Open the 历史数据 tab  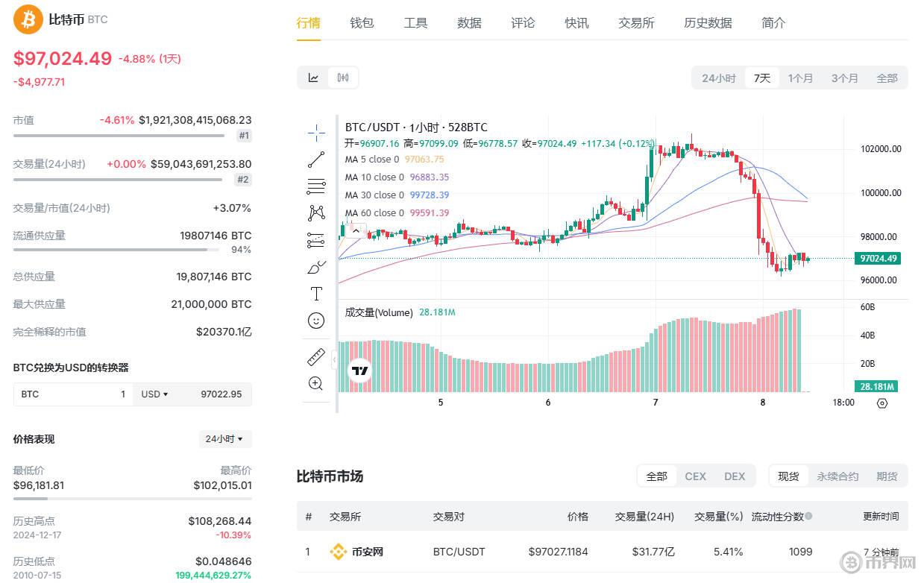click(708, 23)
